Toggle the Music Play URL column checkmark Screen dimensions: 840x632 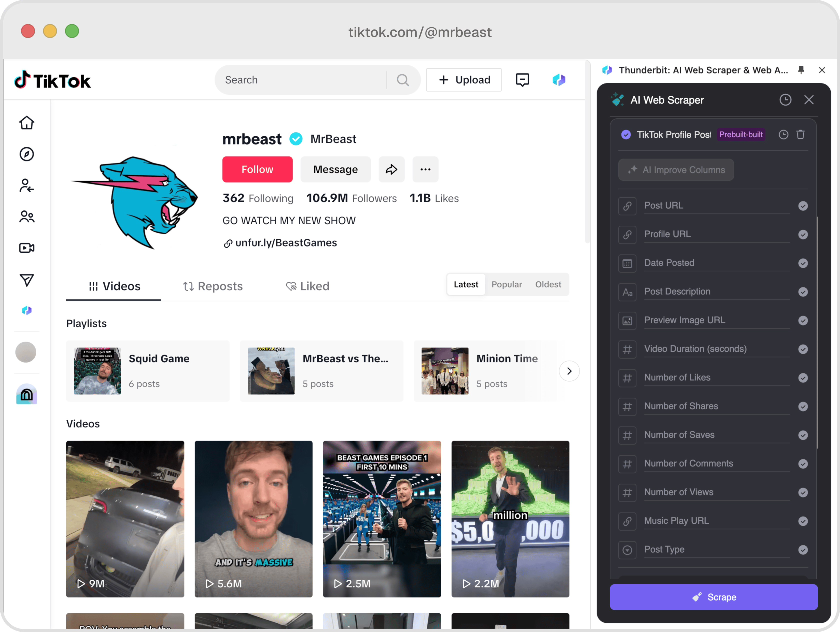coord(803,521)
